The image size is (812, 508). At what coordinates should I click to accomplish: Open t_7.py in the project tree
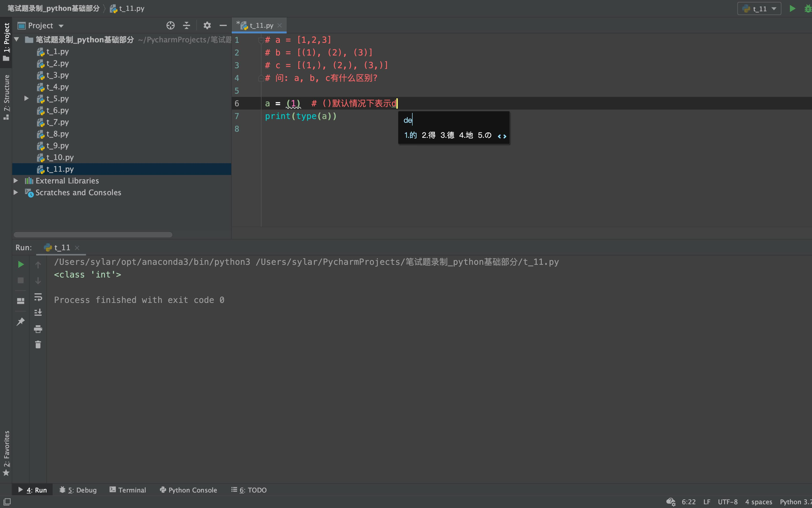[57, 122]
